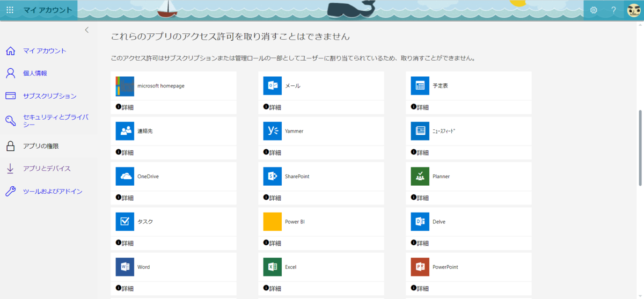The height and width of the screenshot is (299, 644).
Task: Click the home icon beside マイ アカウント
Action: pos(10,51)
